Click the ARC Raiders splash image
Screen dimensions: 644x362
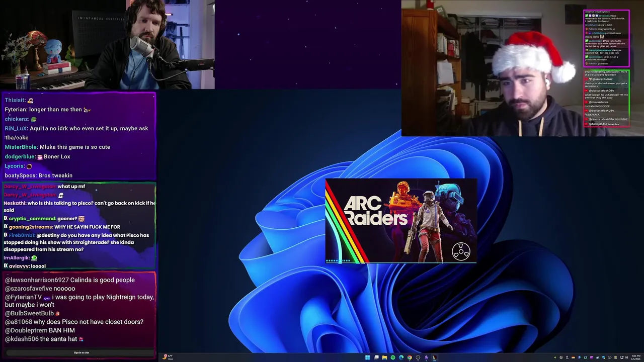click(x=401, y=221)
